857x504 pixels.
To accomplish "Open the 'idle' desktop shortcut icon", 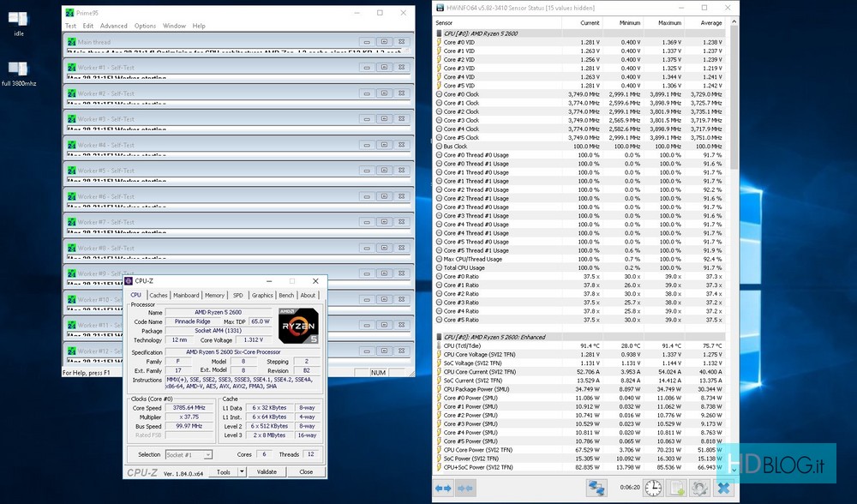I will pyautogui.click(x=19, y=18).
